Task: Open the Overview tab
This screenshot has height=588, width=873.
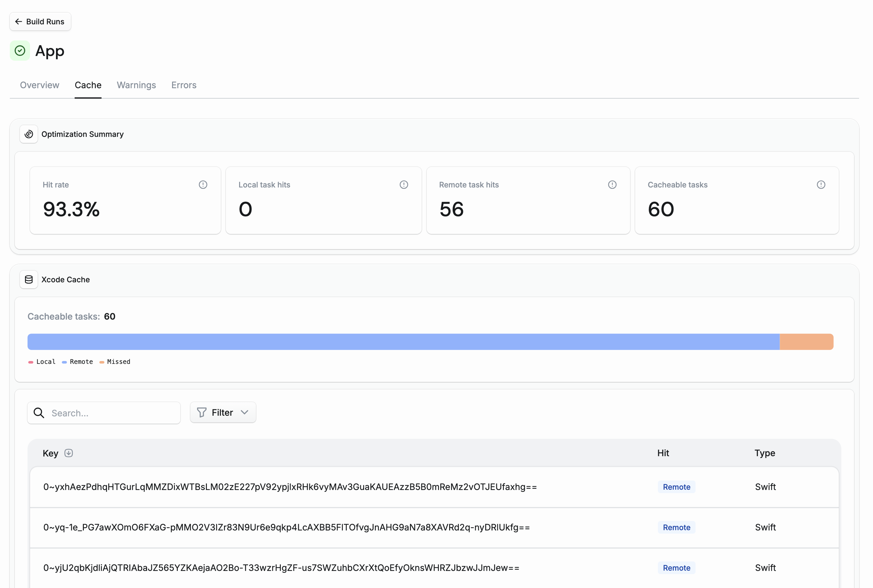Action: (x=40, y=85)
